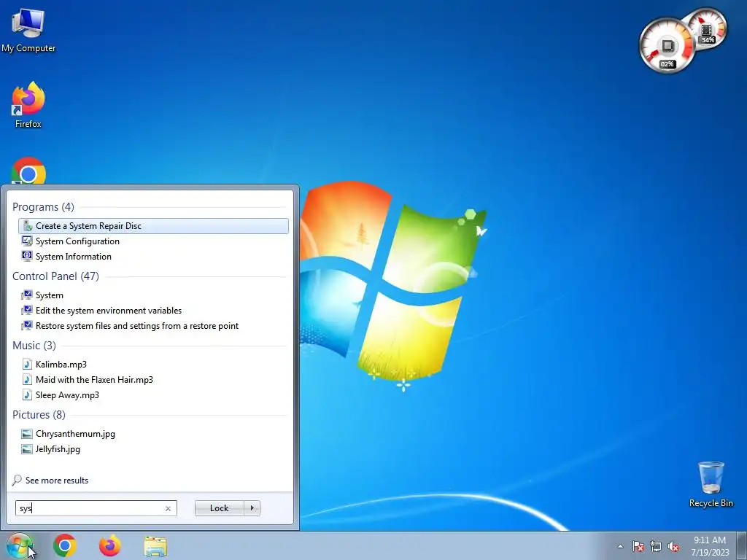Click the Chrysanthemum.jpg image icon

tap(27, 434)
